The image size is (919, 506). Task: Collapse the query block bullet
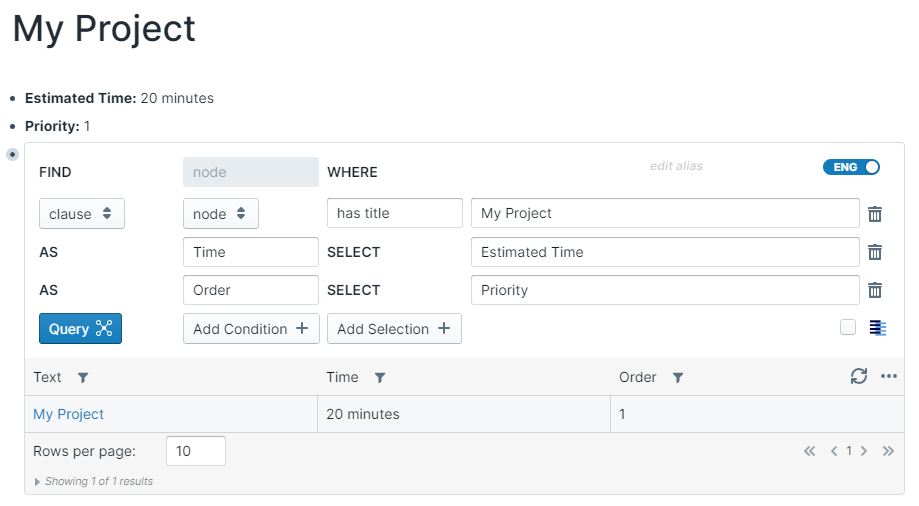(12, 154)
